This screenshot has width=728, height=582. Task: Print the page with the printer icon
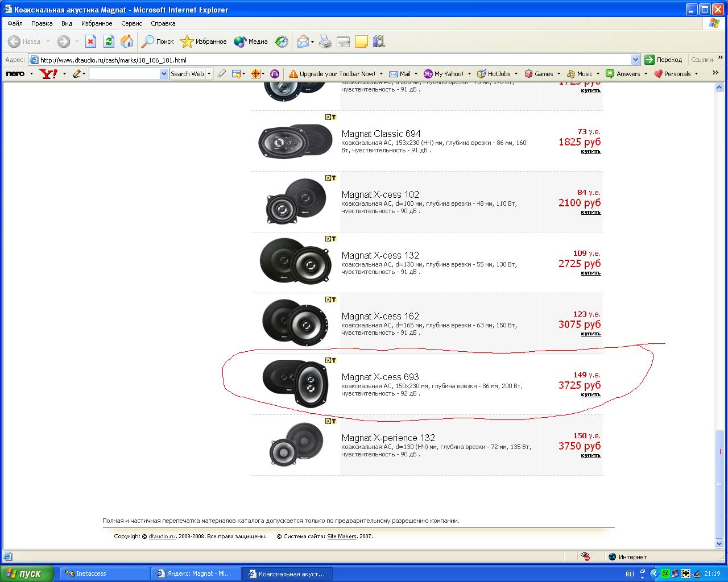pos(325,41)
